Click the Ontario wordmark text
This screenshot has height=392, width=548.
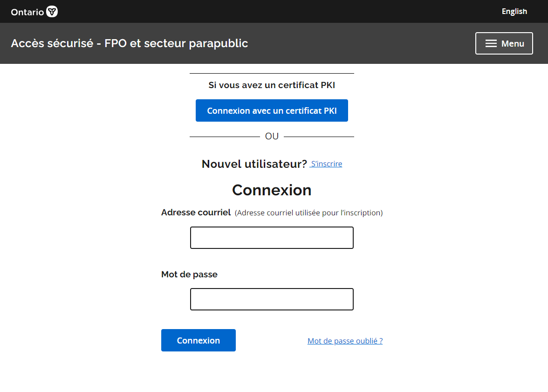click(x=27, y=12)
